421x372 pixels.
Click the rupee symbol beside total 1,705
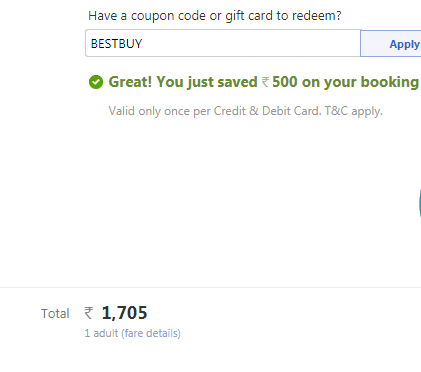[x=89, y=313]
